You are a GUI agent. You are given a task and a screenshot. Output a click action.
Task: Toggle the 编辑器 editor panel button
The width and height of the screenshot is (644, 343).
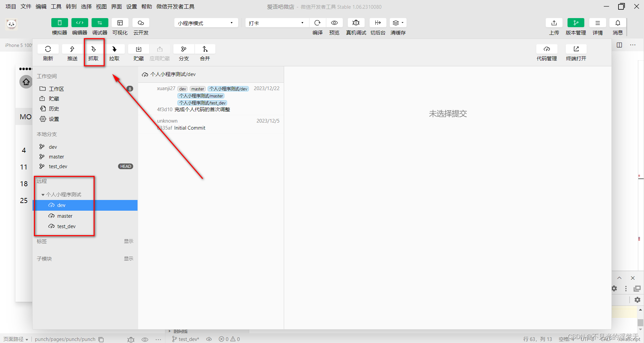pyautogui.click(x=79, y=23)
